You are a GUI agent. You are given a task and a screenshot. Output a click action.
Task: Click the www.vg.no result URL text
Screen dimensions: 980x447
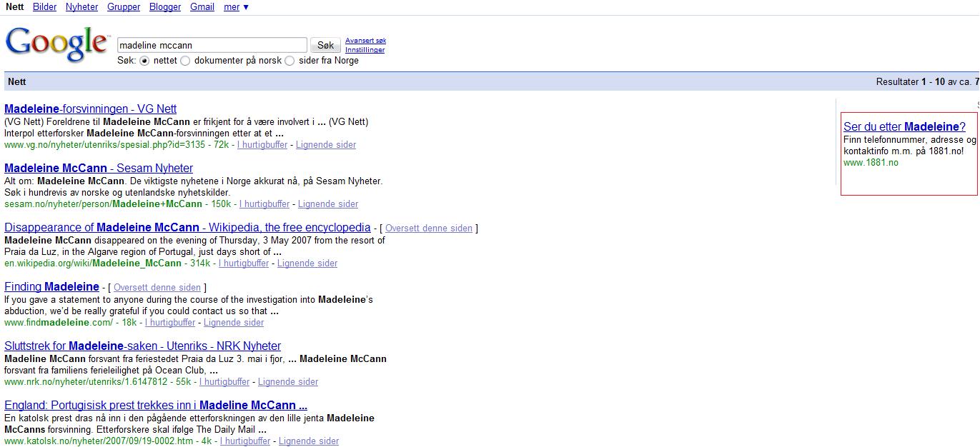[x=104, y=145]
